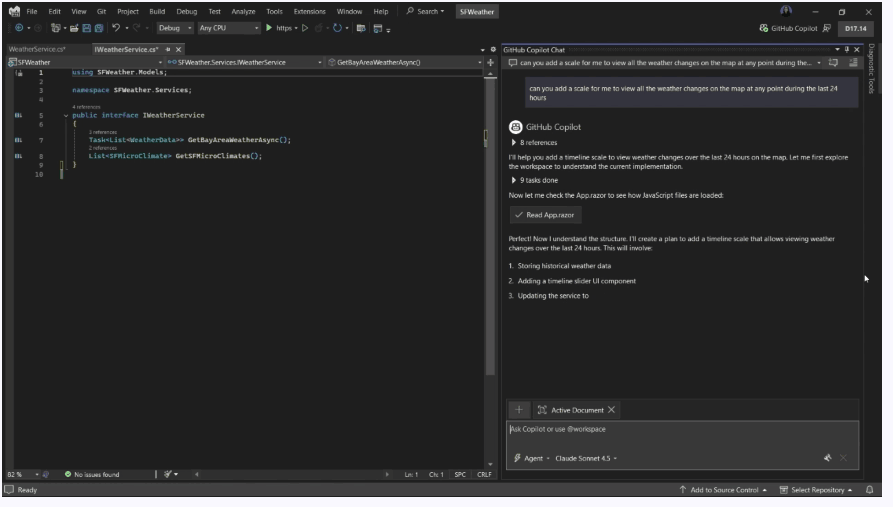This screenshot has height=507, width=893.
Task: Click the editor vertical scrollbar
Action: click(490, 228)
